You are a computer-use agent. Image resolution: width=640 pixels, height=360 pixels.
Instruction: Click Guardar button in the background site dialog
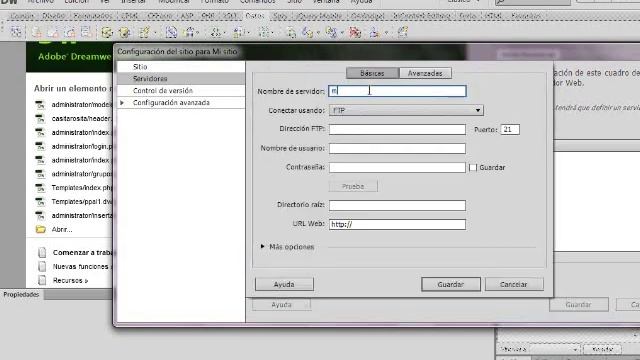(x=578, y=304)
